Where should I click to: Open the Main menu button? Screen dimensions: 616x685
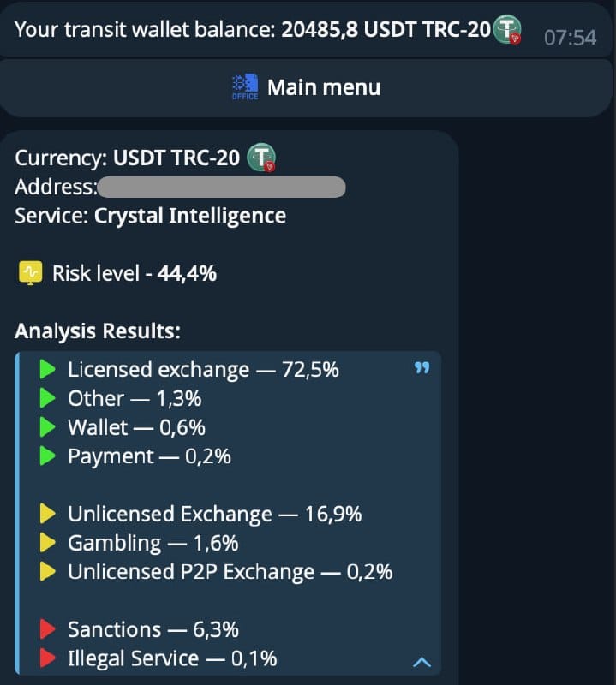pos(306,88)
